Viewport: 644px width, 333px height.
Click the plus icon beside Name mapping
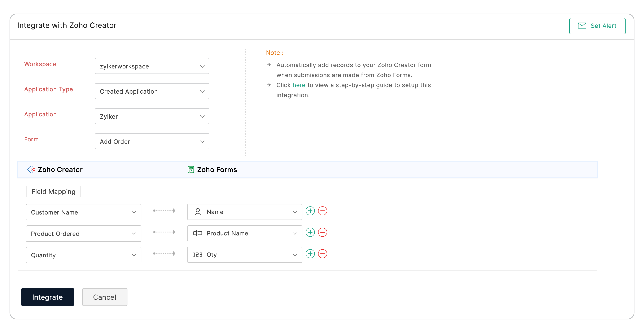(x=310, y=211)
